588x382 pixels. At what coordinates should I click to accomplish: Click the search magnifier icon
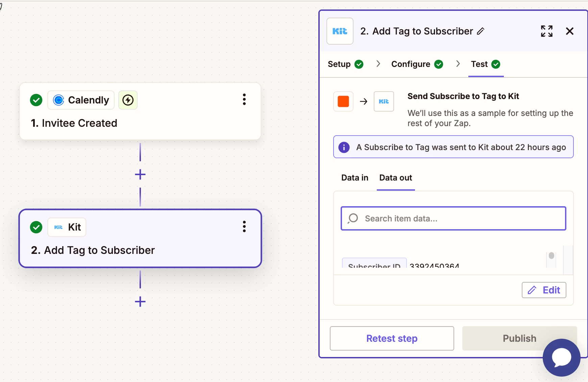click(x=353, y=218)
